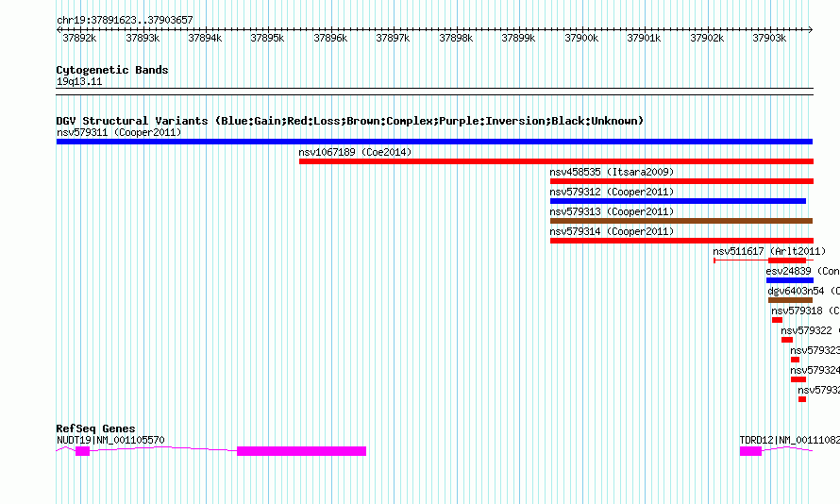Open the nsv1067189 (Coe2014) label
The width and height of the screenshot is (840, 504).
coord(355,152)
